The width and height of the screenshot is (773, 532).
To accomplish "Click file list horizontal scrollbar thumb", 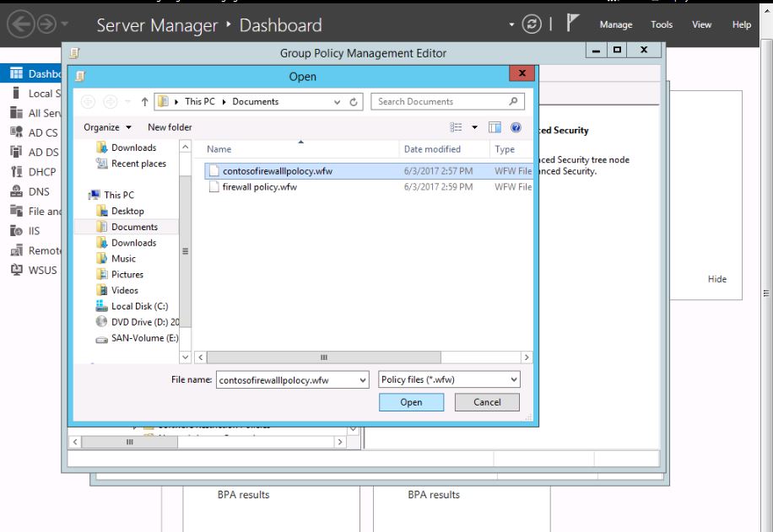I will click(323, 357).
